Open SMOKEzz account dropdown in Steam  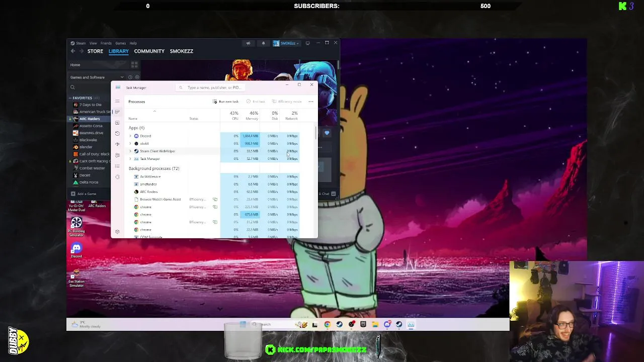pyautogui.click(x=286, y=43)
